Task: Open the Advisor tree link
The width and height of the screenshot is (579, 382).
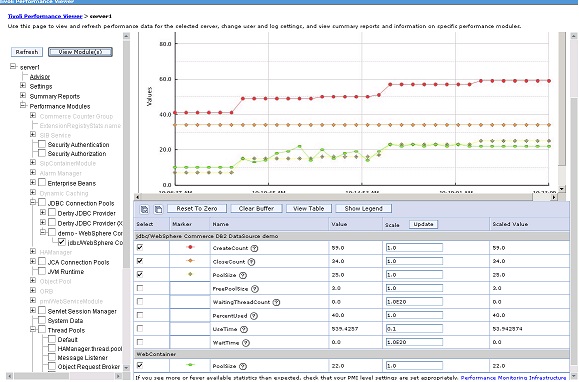Action: (40, 77)
